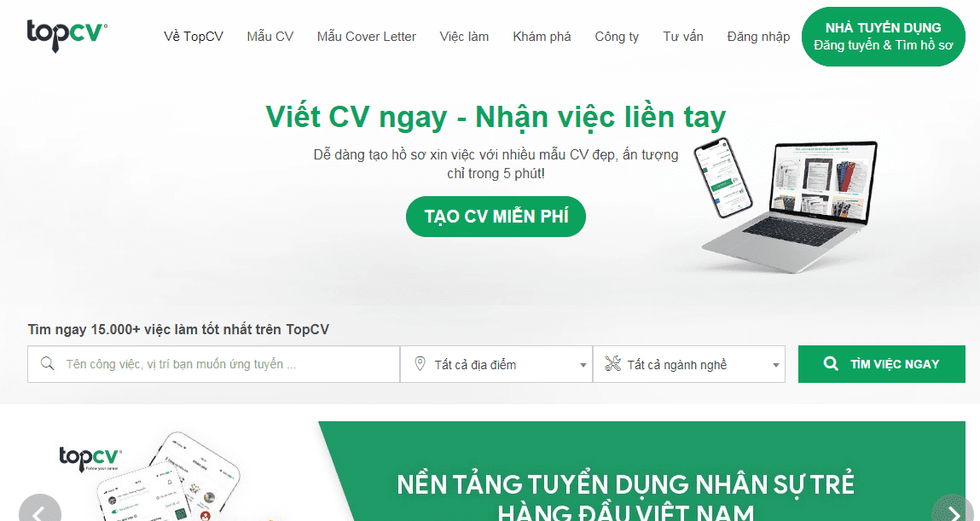Click the TopCV logo in bottom banner
The height and width of the screenshot is (521, 980).
pos(90,459)
